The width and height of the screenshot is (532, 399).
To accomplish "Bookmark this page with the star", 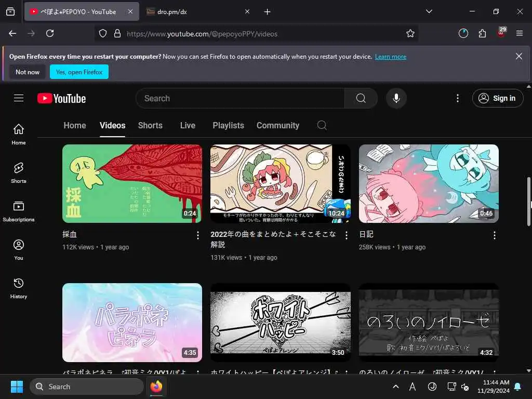I will pos(410,34).
